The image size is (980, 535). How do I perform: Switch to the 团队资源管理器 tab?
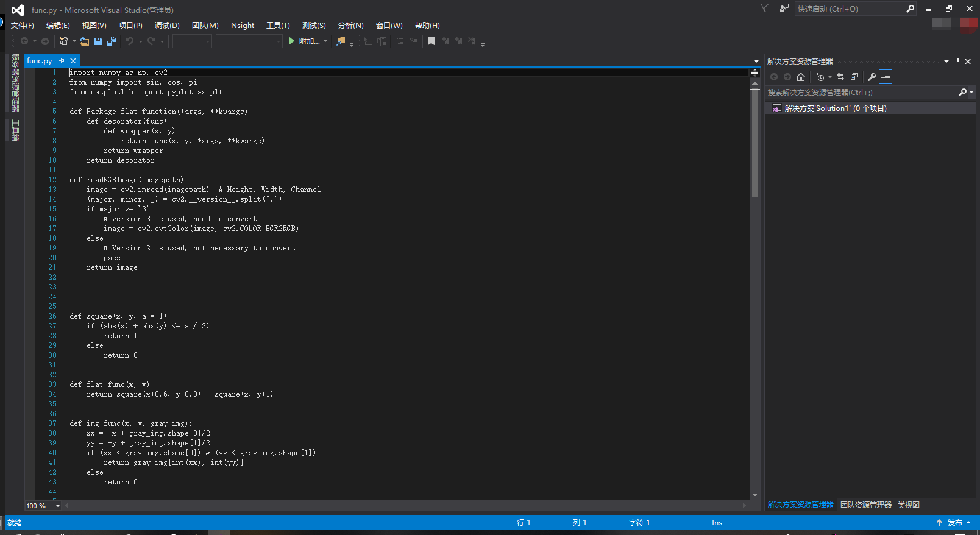coord(865,505)
